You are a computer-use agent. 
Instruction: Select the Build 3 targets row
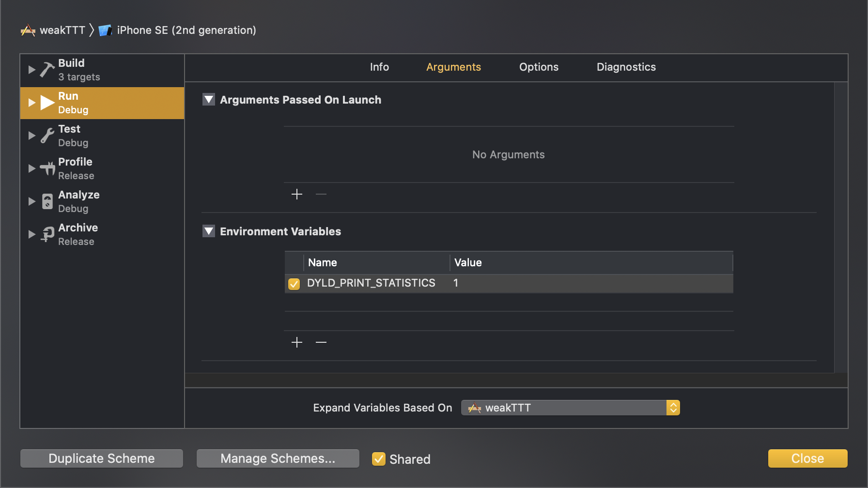point(102,70)
